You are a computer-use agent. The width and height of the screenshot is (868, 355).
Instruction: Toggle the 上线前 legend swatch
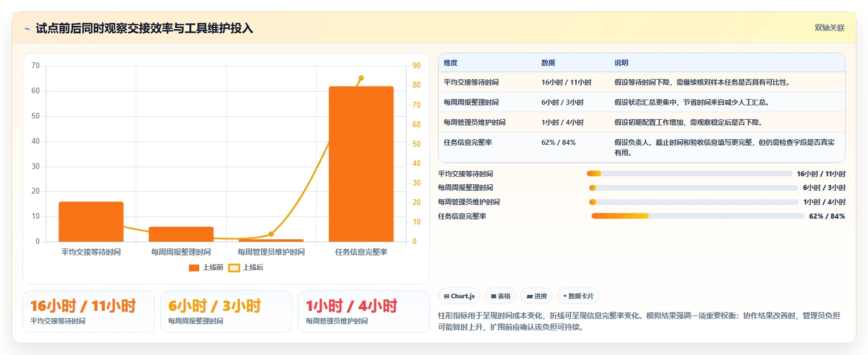(x=194, y=267)
